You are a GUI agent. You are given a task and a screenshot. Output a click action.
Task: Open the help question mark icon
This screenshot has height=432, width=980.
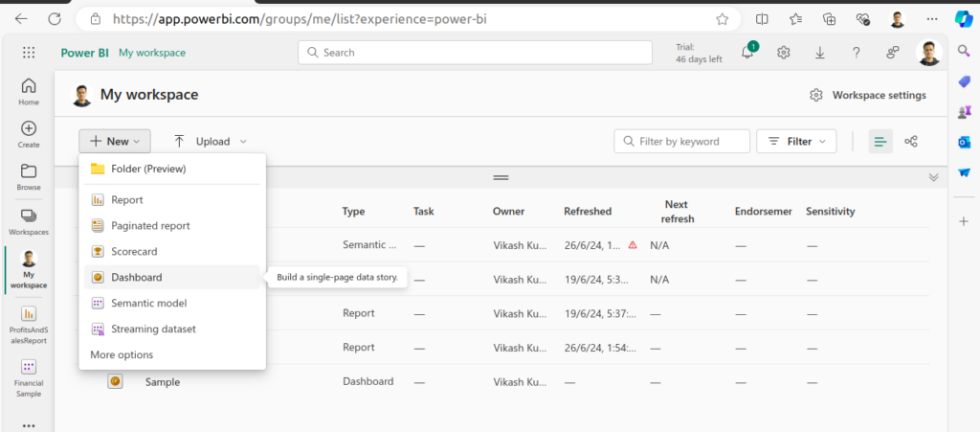tap(857, 53)
